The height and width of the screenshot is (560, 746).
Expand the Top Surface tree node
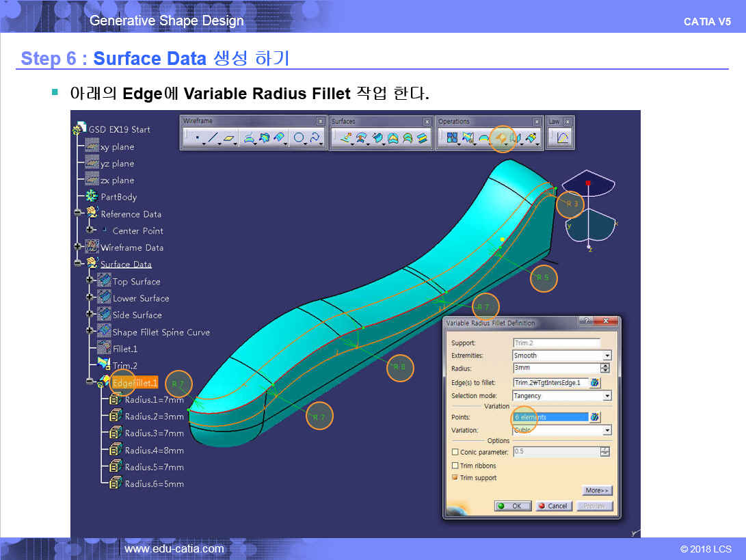click(90, 281)
